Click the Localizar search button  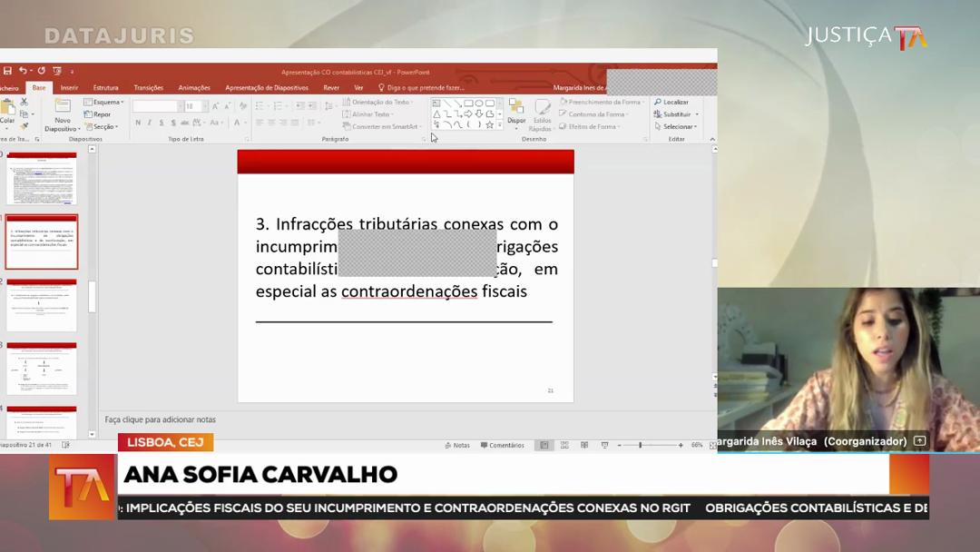(671, 103)
